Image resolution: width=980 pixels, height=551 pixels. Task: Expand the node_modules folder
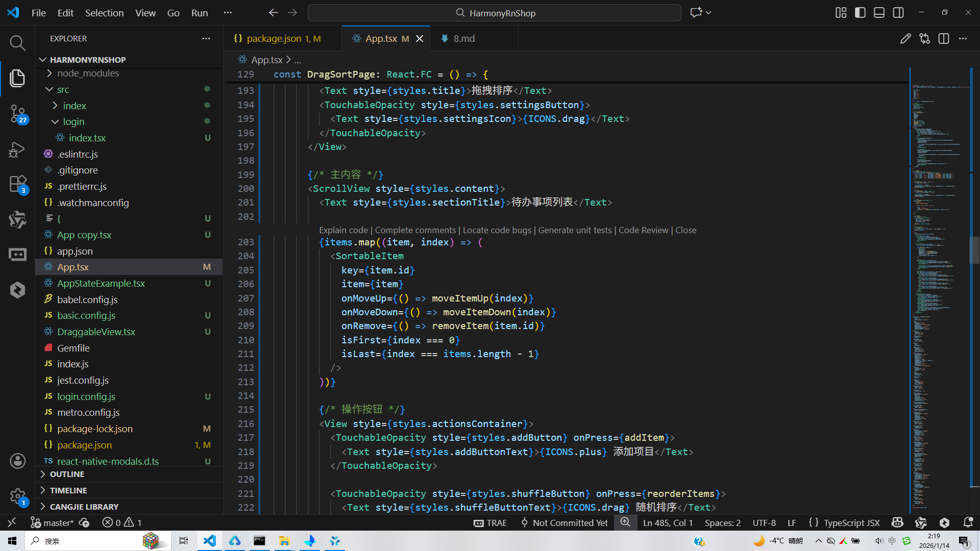pyautogui.click(x=88, y=73)
